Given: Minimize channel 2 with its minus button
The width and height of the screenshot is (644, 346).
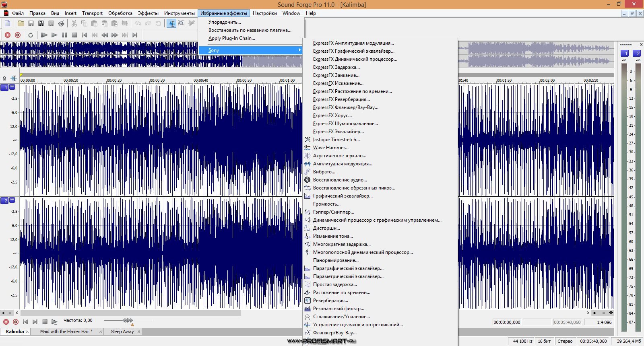Looking at the screenshot, I should (x=12, y=200).
